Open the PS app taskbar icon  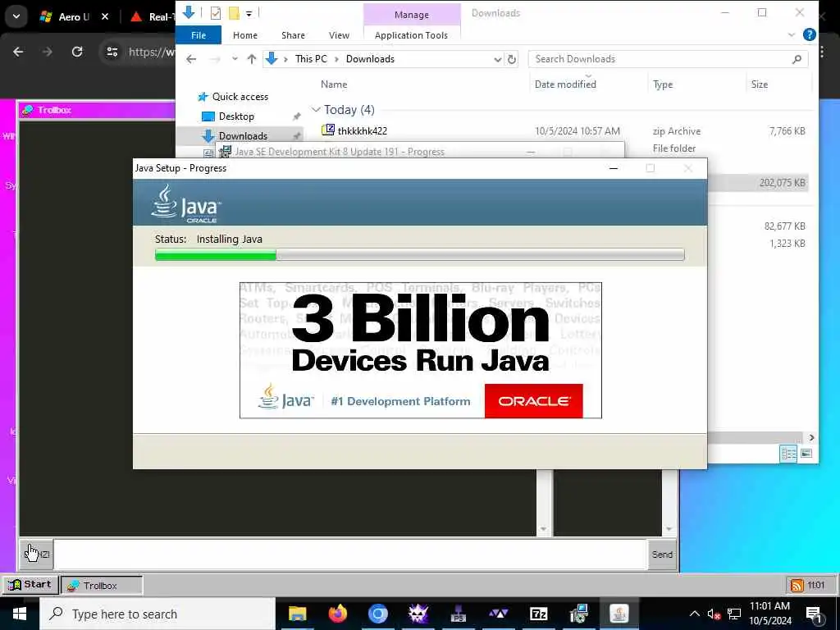[x=458, y=614]
